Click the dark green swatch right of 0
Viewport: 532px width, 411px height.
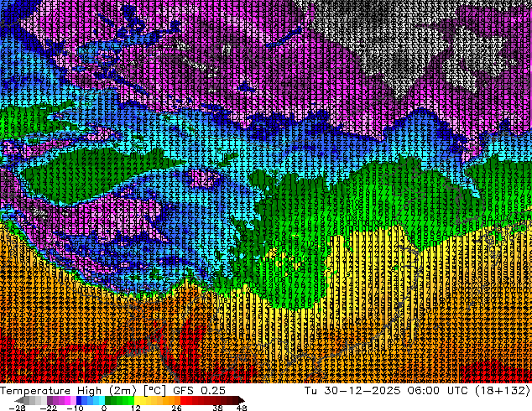click(x=108, y=400)
